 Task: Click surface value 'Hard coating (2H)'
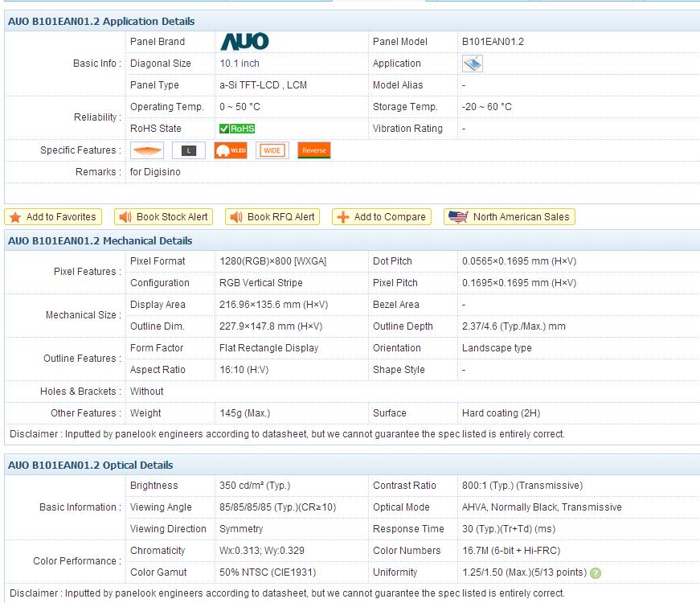[501, 413]
